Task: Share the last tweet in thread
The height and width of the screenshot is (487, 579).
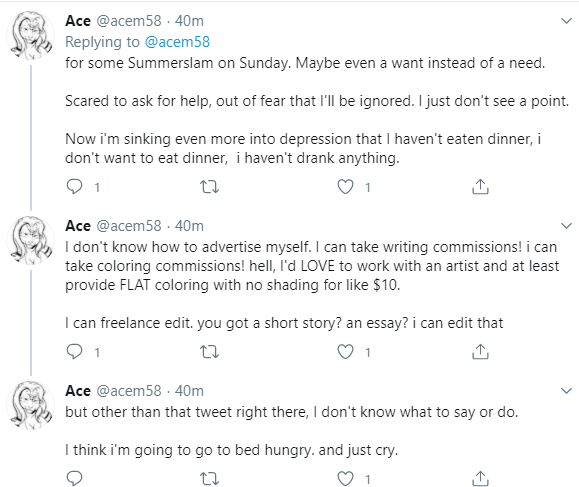Action: pyautogui.click(x=480, y=479)
